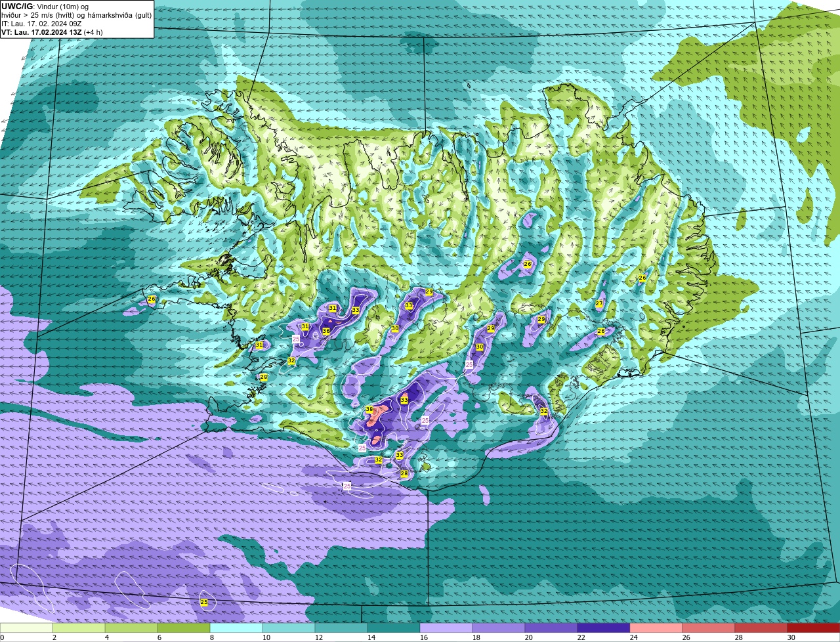Click the legend scale value 16
The height and width of the screenshot is (642, 840).
click(423, 637)
